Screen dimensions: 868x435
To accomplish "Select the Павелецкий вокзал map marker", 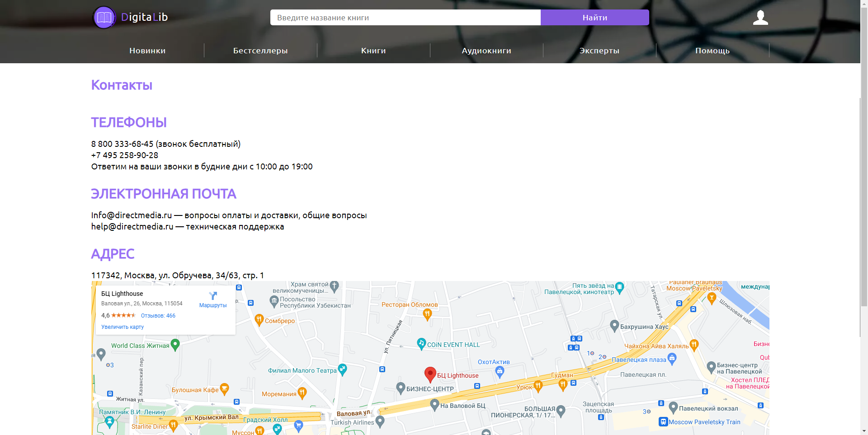I will [673, 408].
